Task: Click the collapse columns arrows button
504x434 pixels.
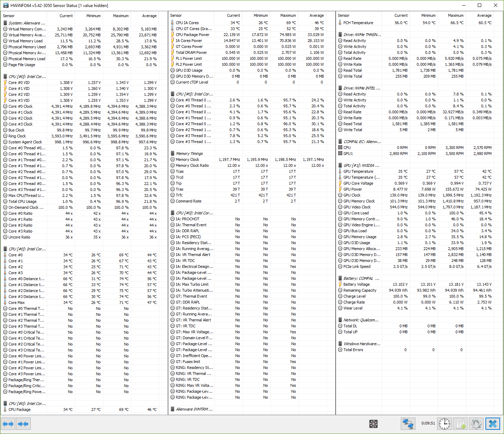Action: (x=23, y=424)
